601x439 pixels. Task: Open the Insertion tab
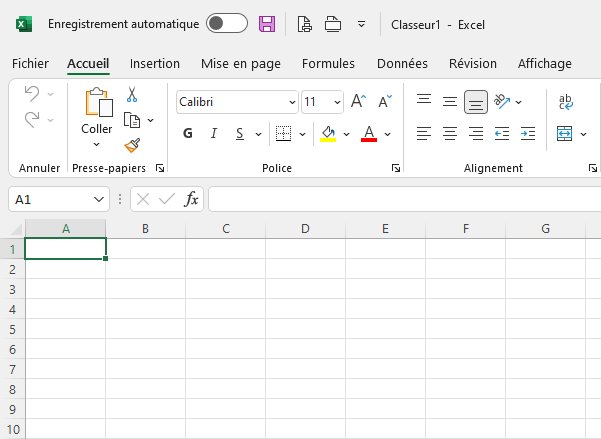[x=155, y=64]
